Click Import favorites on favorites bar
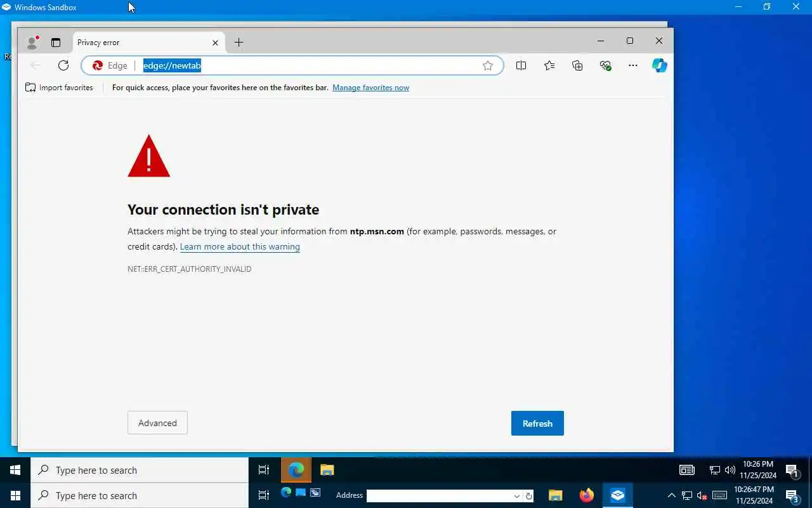This screenshot has width=812, height=508. coord(59,88)
